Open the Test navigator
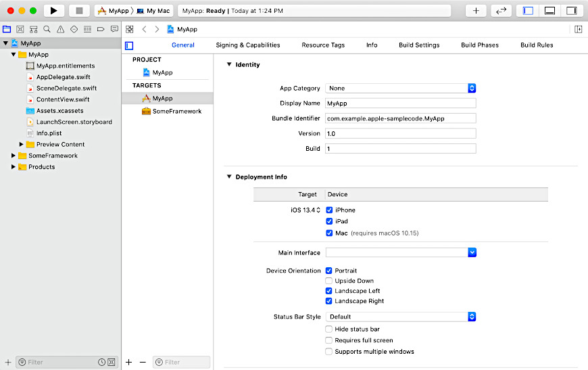This screenshot has height=370, width=588. (74, 29)
